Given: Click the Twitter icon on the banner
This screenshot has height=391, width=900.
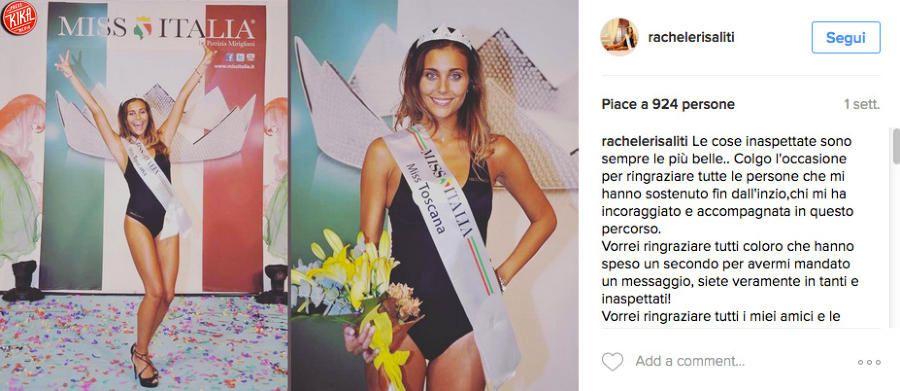Looking at the screenshot, I should [x=239, y=57].
